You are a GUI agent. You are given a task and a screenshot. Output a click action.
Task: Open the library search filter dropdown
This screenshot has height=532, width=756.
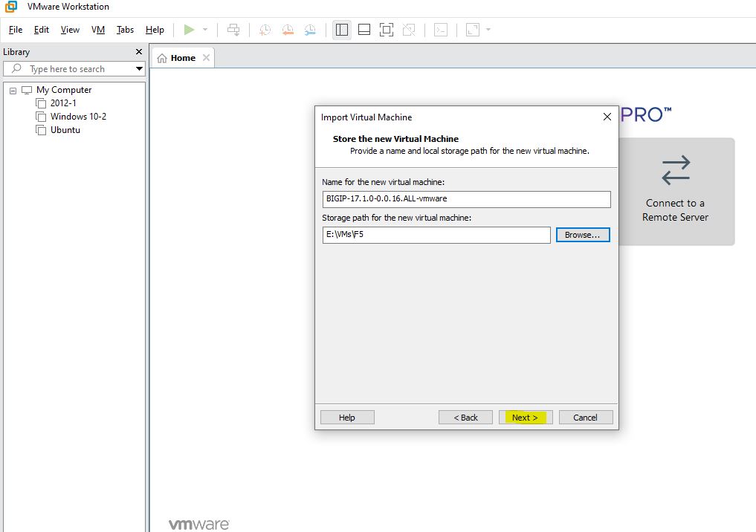(139, 69)
